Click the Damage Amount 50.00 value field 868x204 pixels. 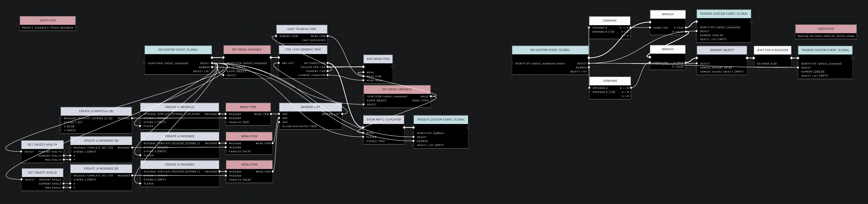coord(728,67)
